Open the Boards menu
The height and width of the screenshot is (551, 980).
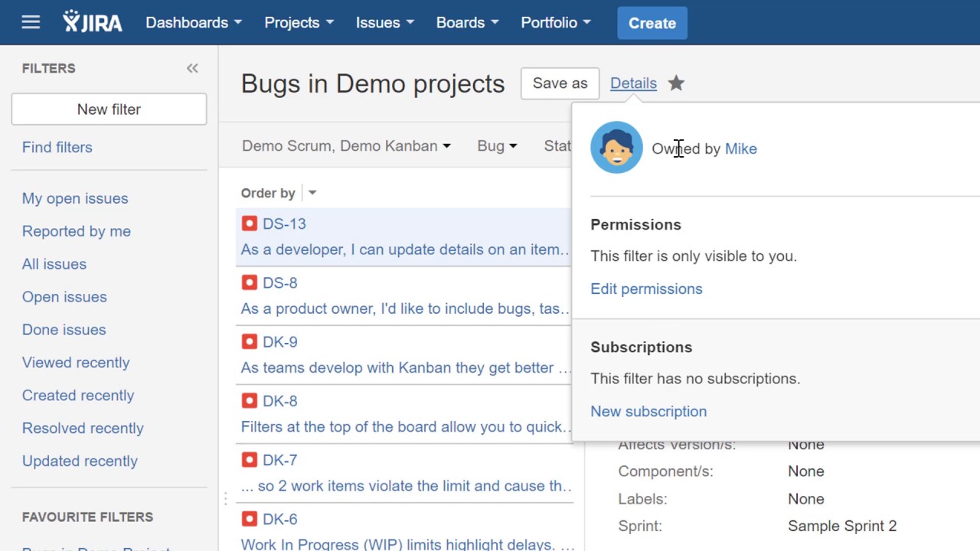point(468,22)
